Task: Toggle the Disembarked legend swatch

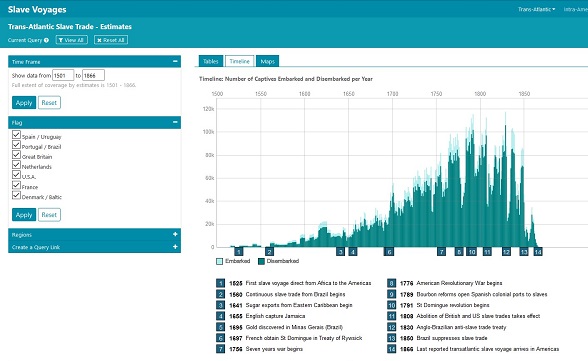Action: click(261, 261)
